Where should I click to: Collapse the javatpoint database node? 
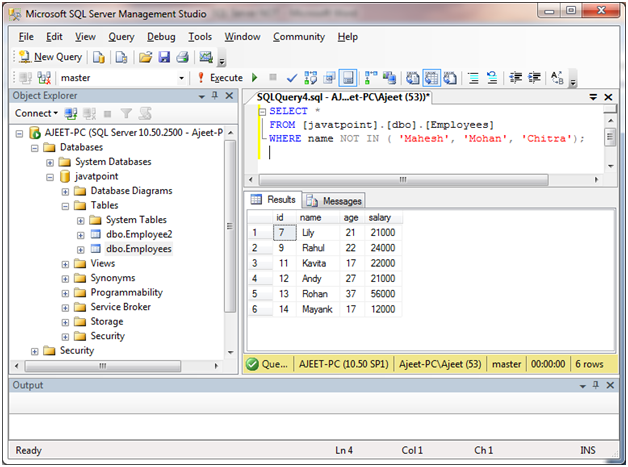[x=50, y=177]
